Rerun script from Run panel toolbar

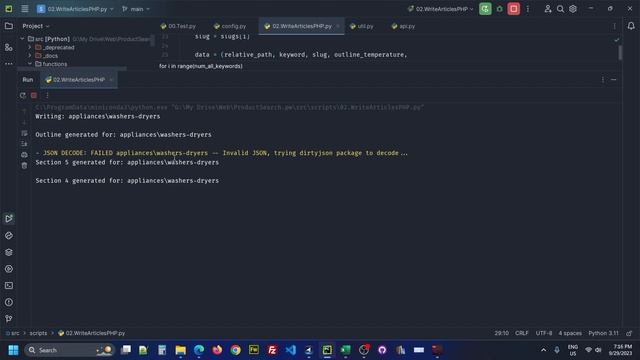[x=23, y=95]
